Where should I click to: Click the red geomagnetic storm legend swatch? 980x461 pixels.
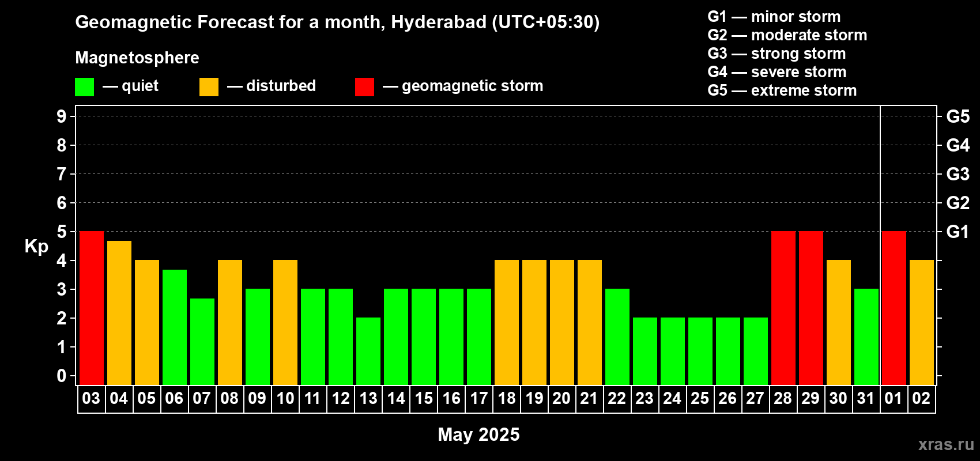point(364,86)
